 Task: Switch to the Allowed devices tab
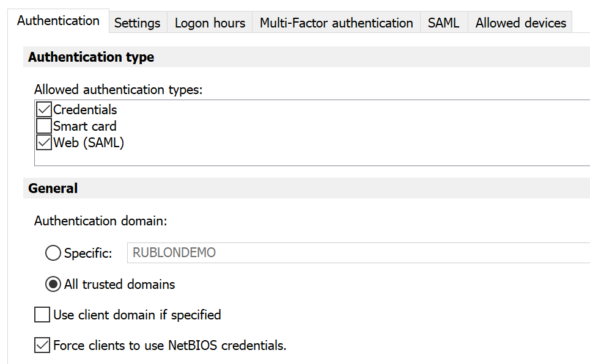coord(521,23)
